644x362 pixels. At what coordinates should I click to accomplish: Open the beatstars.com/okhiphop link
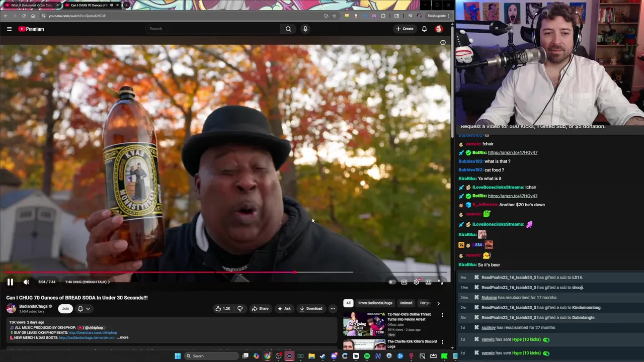(x=93, y=332)
